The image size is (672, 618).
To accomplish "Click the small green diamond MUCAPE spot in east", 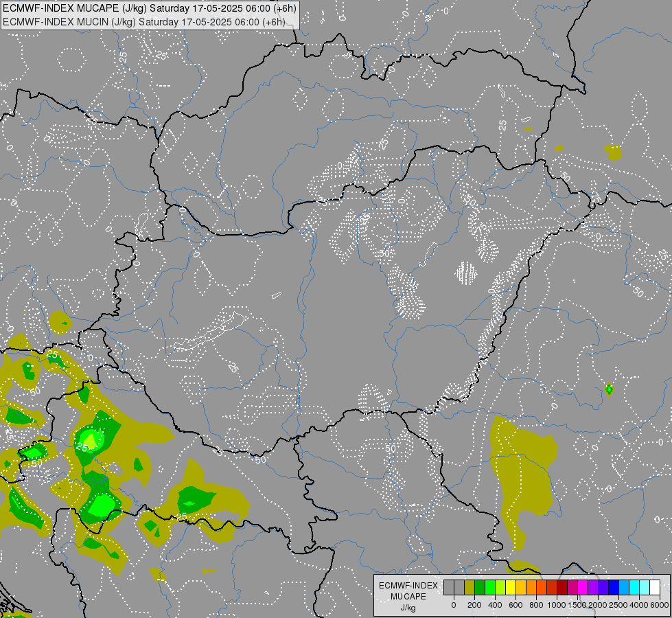I will click(609, 389).
